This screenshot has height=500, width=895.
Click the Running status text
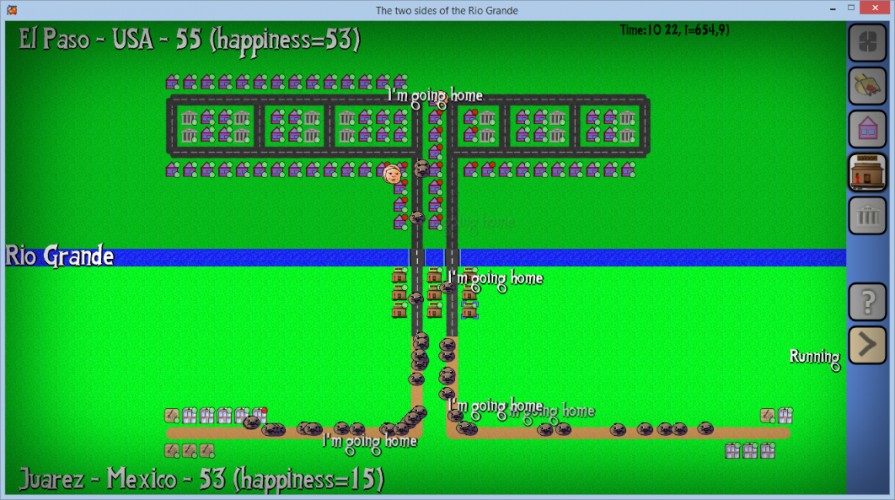815,358
